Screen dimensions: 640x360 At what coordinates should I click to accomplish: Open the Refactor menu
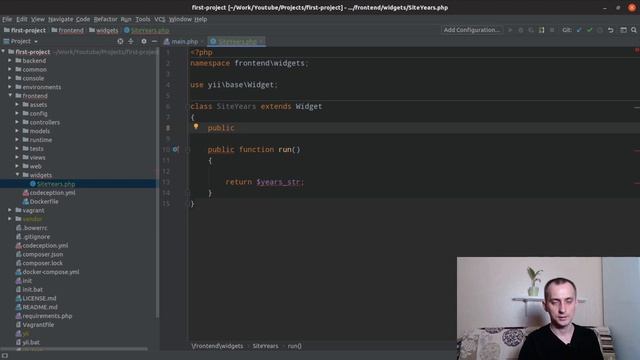point(105,19)
